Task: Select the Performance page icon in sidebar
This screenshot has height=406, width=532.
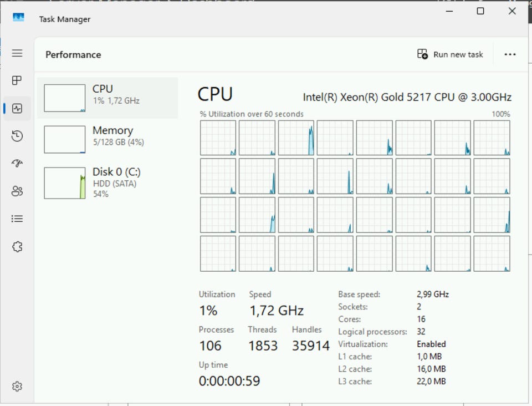Action: click(17, 108)
